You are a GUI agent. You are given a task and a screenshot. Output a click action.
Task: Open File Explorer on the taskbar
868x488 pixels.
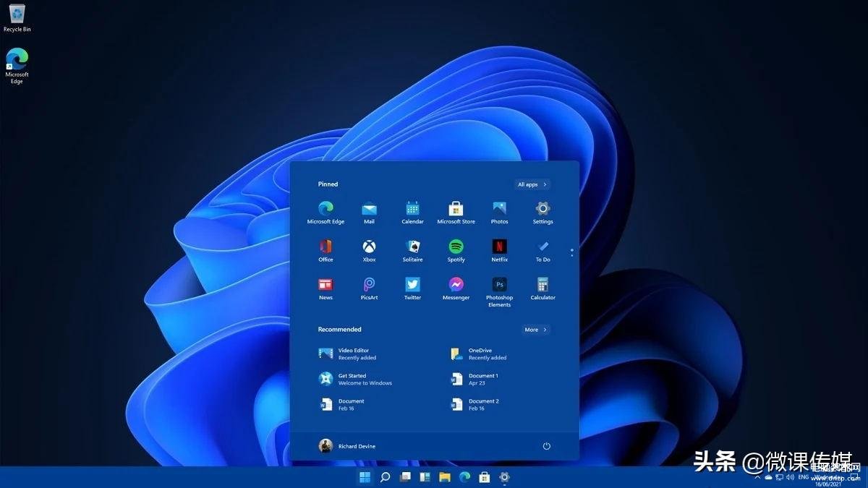pyautogui.click(x=445, y=477)
